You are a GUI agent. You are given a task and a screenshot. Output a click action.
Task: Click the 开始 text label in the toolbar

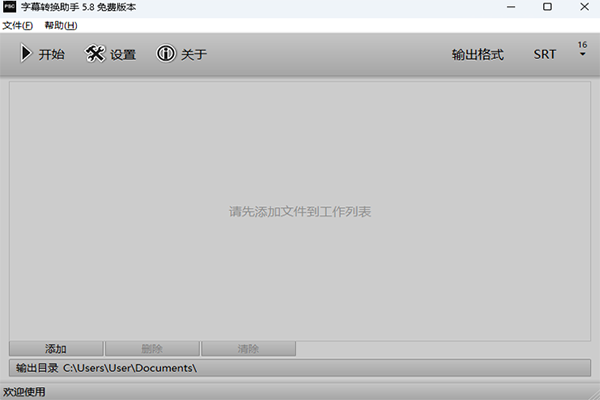(52, 54)
